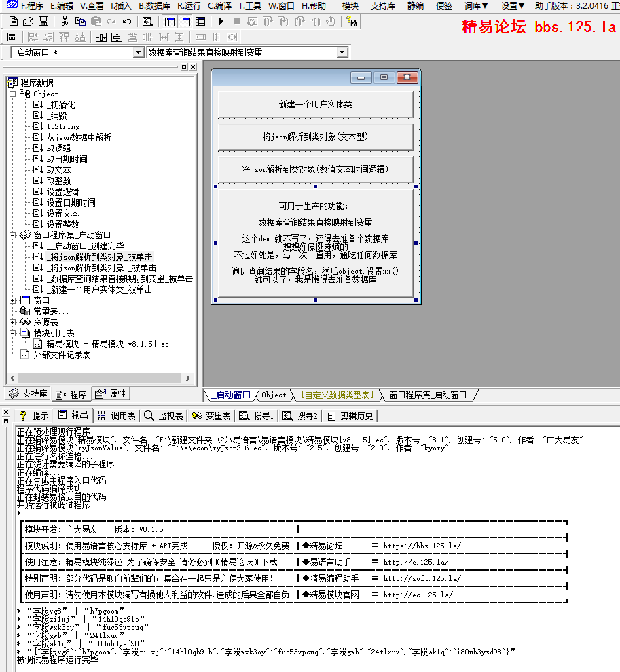Click the Copy toolbar icon
Screen dimensions: 620x672
tap(81, 22)
